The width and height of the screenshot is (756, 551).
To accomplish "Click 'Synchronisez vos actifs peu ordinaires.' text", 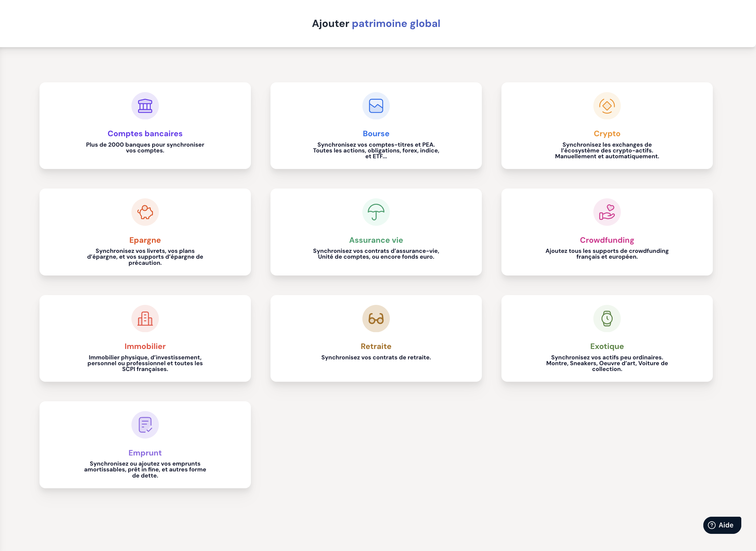I will pos(607,358).
